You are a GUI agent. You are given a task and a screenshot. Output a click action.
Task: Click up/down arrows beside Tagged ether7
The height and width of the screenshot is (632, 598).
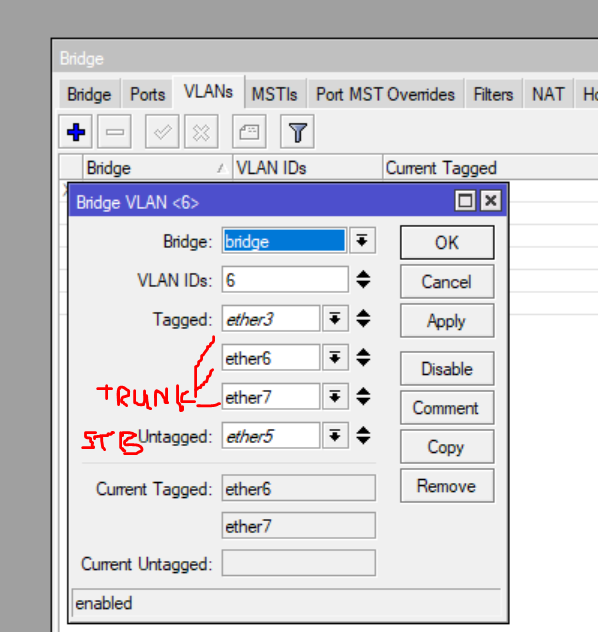[363, 397]
